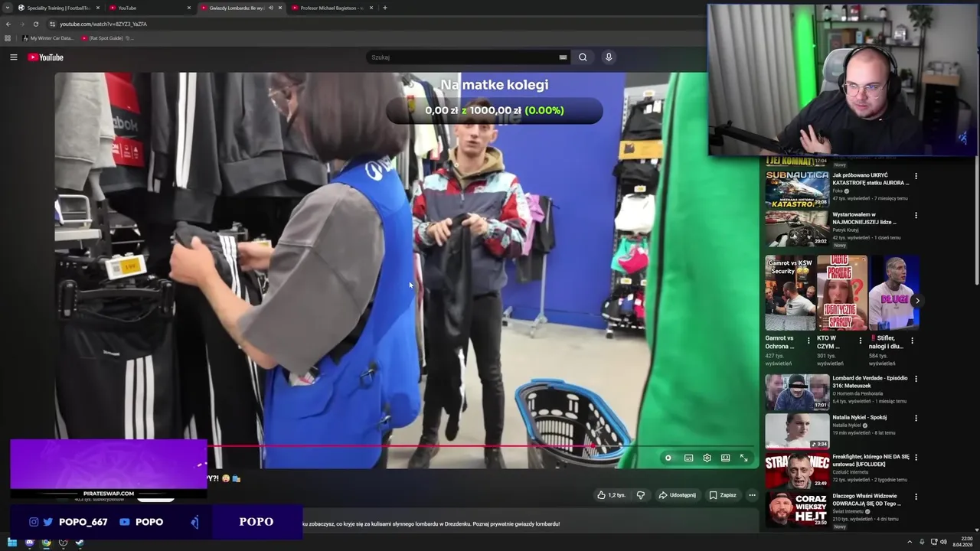Viewport: 980px width, 551px height.
Task: Click the Udostępnij share button
Action: pos(677,495)
